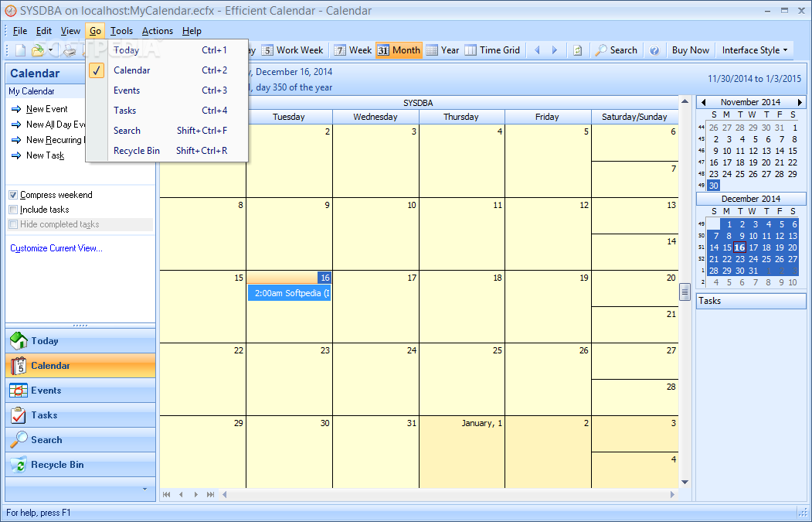Click the Refresh toolbar icon
This screenshot has width=812, height=522.
(x=578, y=50)
